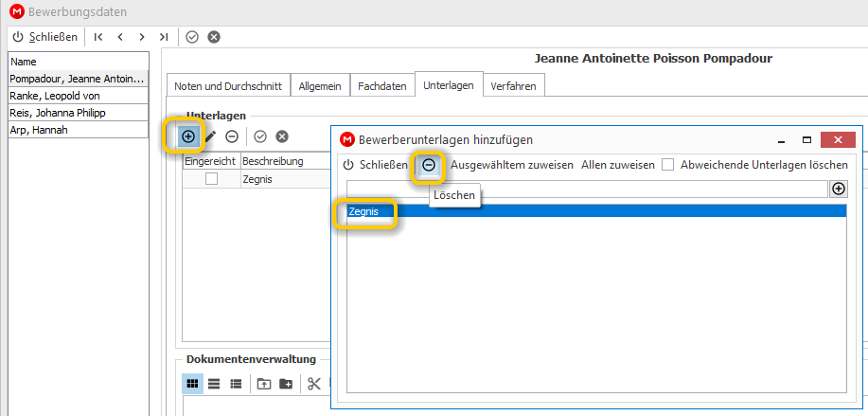868x416 pixels.
Task: Switch to the Fachdaten tab
Action: pos(382,86)
